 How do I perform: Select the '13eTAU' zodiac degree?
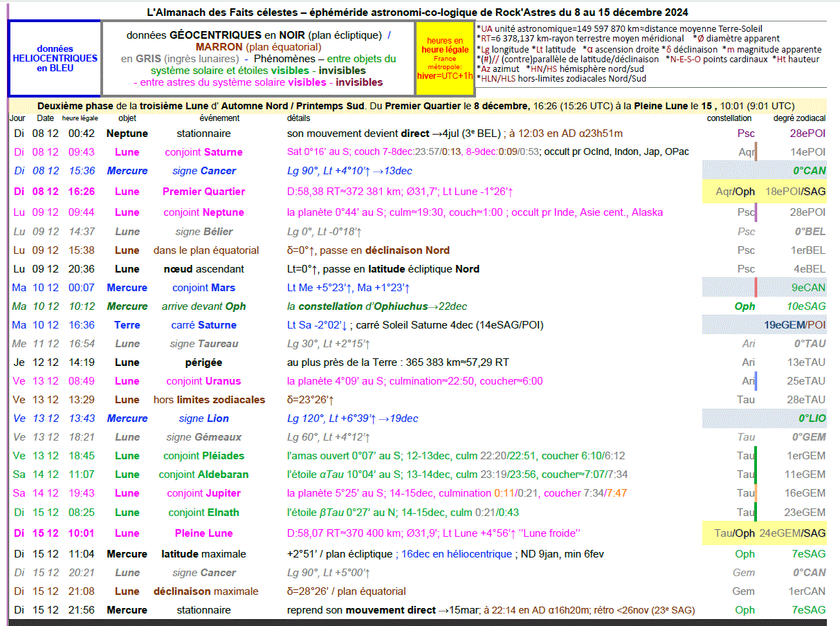click(x=806, y=362)
